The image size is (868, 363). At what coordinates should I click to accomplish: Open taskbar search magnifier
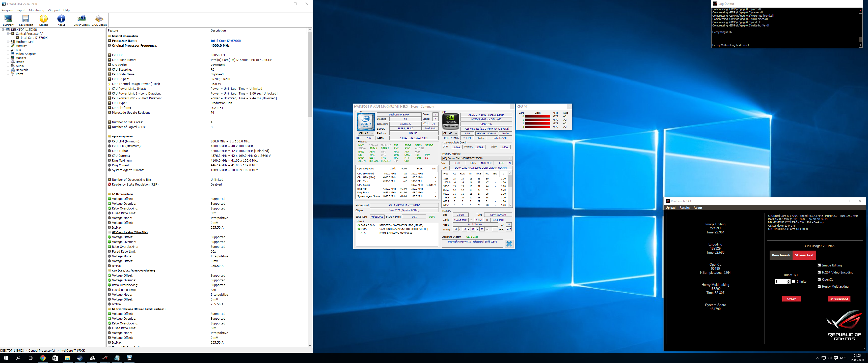point(18,358)
